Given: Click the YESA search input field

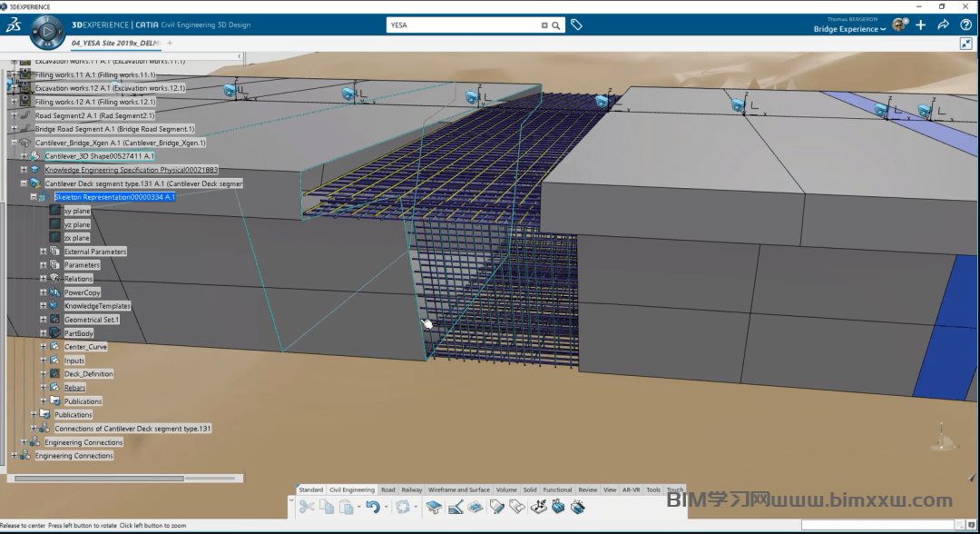Looking at the screenshot, I should click(463, 25).
